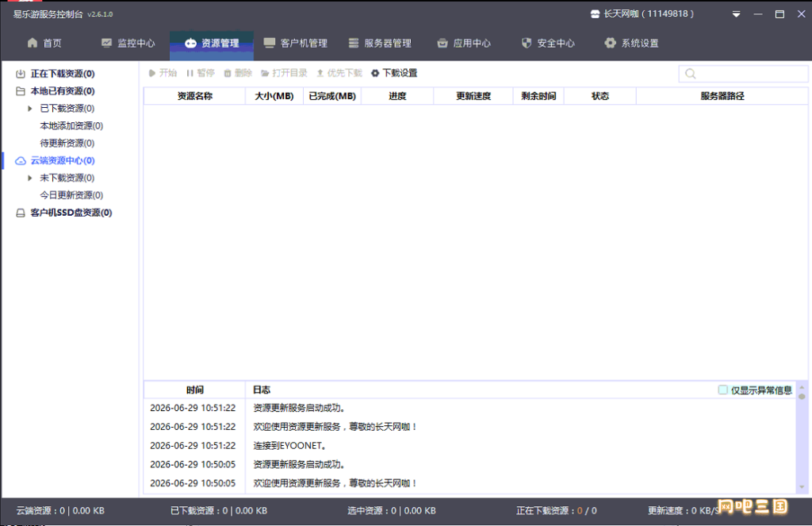Viewport: 812px width, 526px height.
Task: Open the 首页 home tab
Action: [x=44, y=43]
